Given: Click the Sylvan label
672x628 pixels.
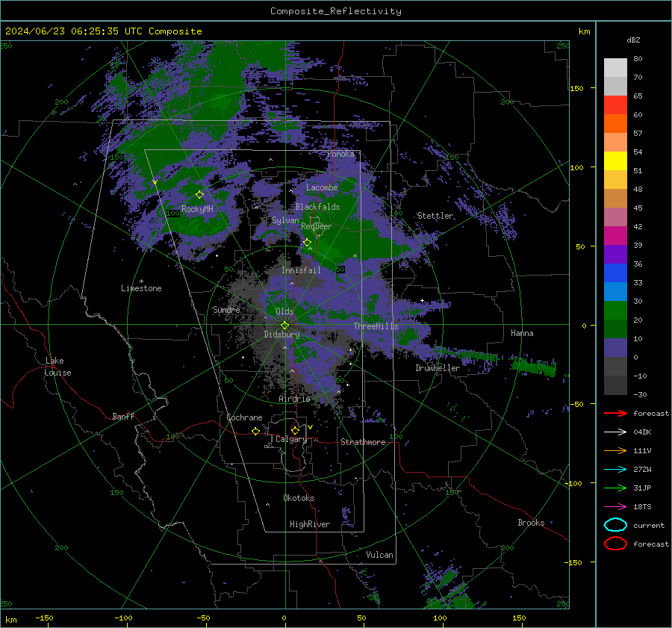Looking at the screenshot, I should (285, 220).
